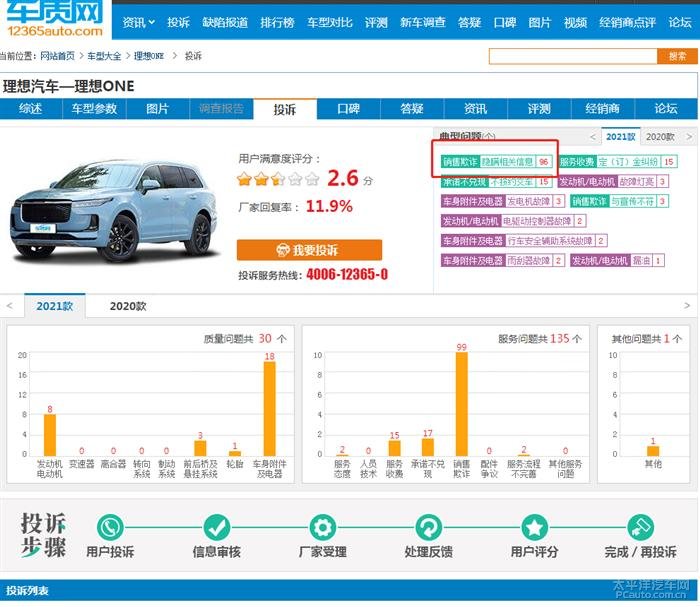The image size is (700, 607).
Task: Click the orange 我要投诉 button
Action: (x=309, y=250)
